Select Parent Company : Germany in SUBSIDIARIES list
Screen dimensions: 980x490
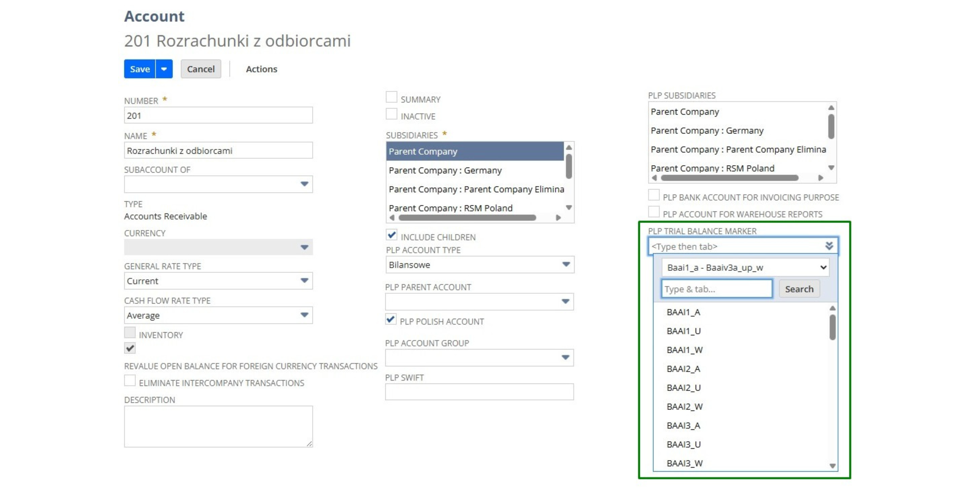click(445, 170)
